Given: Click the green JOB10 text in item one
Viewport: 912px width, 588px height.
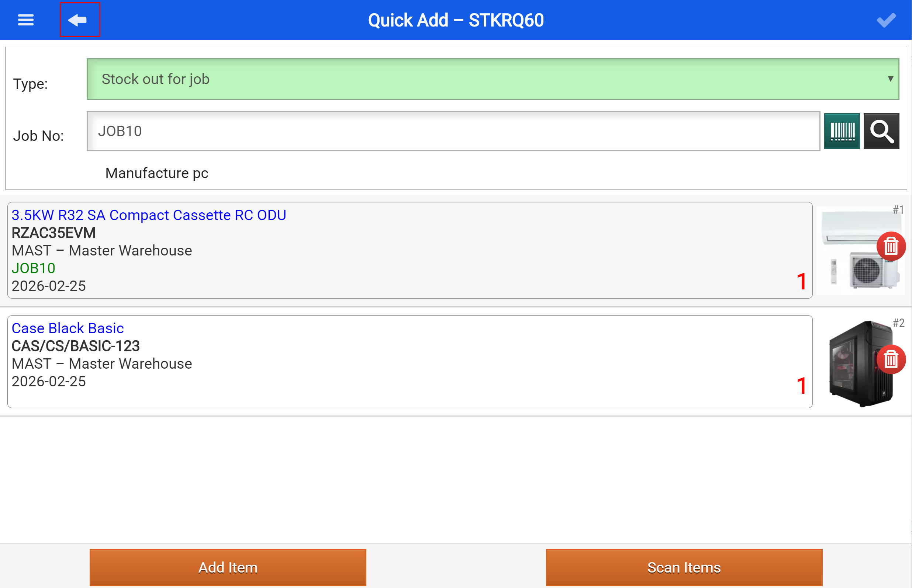Looking at the screenshot, I should (34, 268).
